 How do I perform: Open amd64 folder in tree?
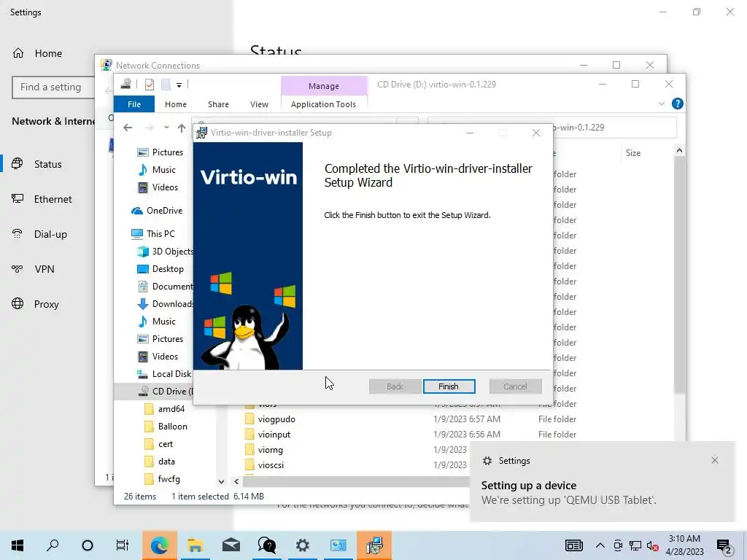[x=164, y=408]
